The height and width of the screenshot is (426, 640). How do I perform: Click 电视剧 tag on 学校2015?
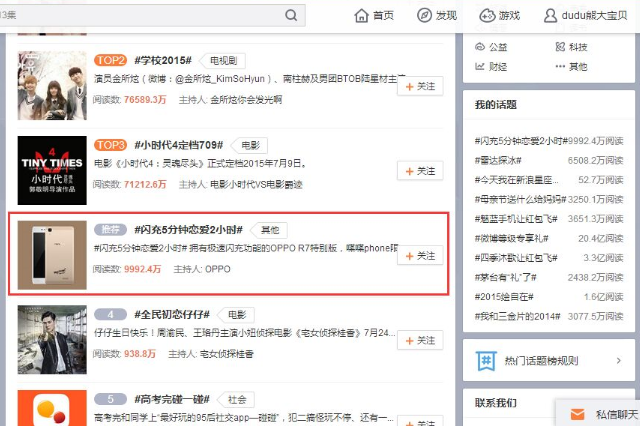[223, 61]
